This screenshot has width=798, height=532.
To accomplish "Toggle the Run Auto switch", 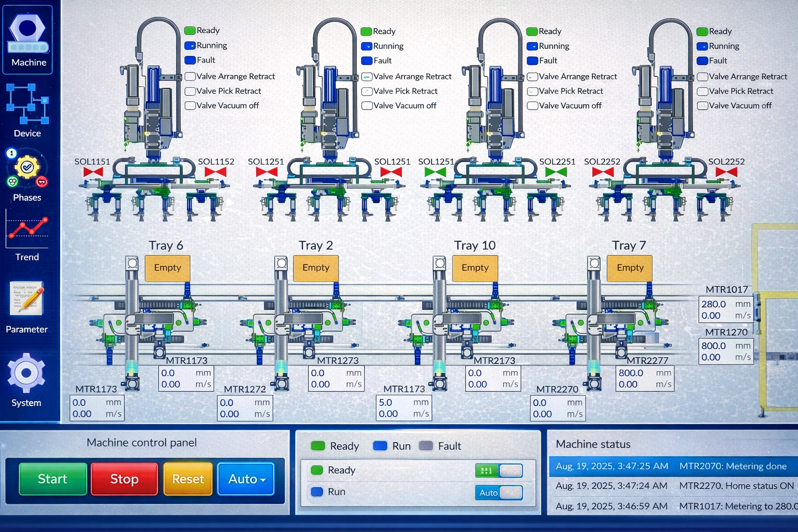I will pyautogui.click(x=499, y=493).
